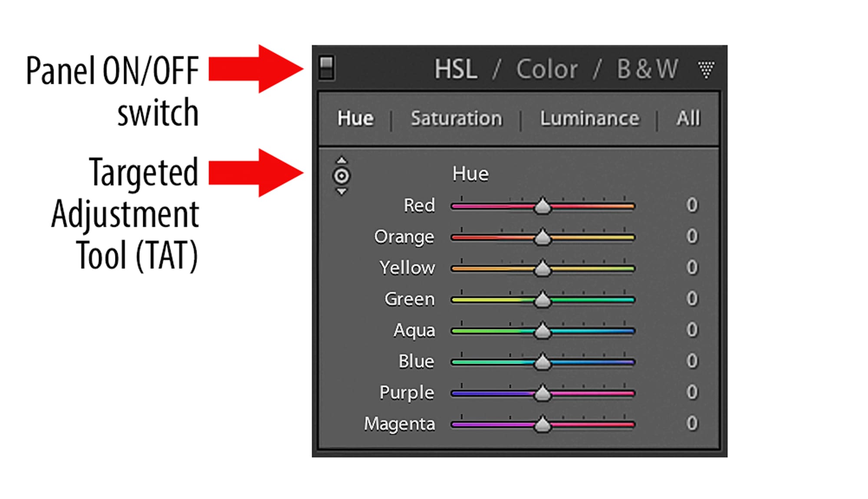This screenshot has width=868, height=499.
Task: Switch to the B&W panel mode
Action: click(647, 69)
